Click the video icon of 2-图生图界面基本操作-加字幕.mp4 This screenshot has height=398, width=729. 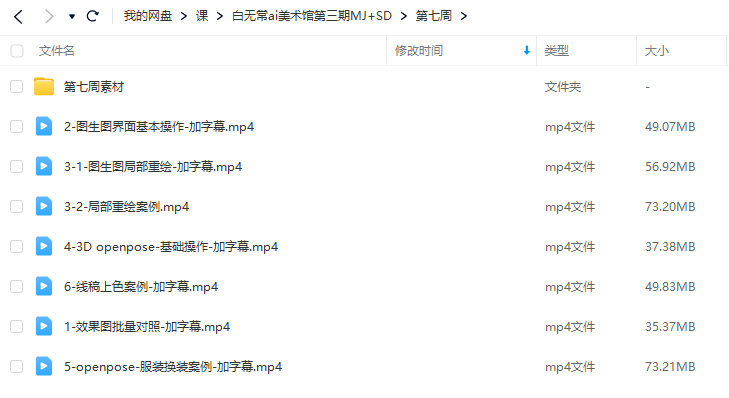44,126
